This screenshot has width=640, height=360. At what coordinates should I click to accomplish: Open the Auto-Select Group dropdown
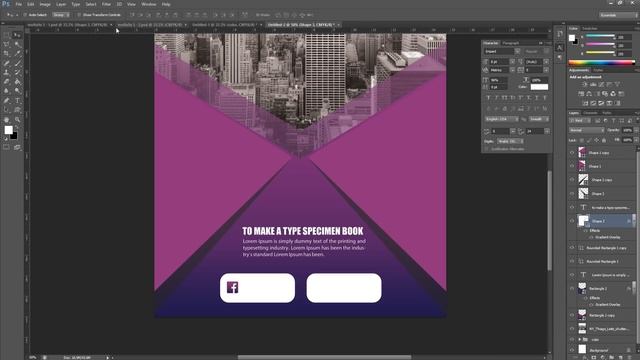pyautogui.click(x=61, y=15)
